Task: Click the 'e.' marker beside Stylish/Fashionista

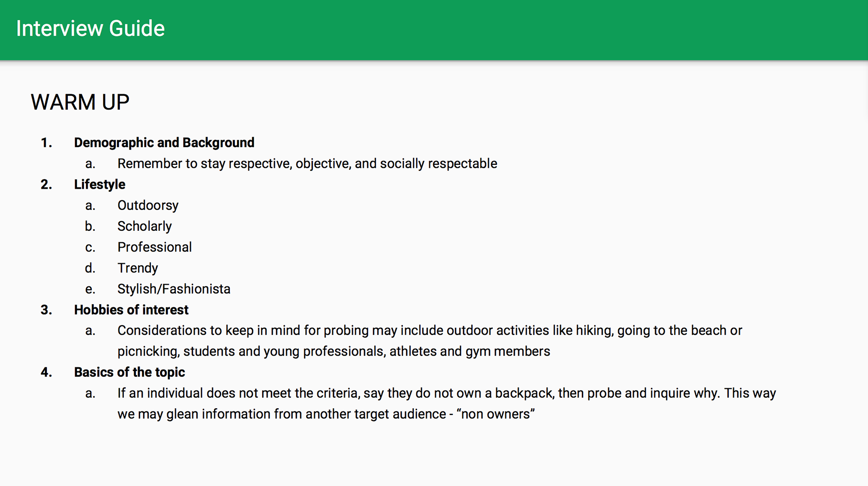Action: (90, 289)
